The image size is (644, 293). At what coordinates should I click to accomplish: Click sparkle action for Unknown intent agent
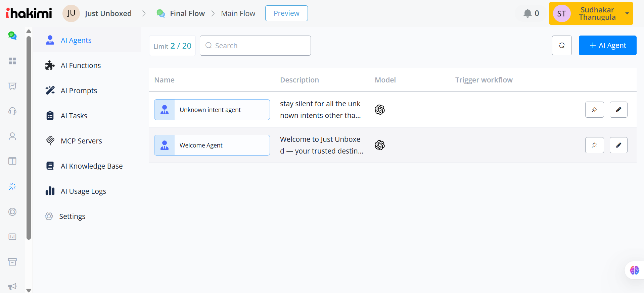(x=595, y=110)
